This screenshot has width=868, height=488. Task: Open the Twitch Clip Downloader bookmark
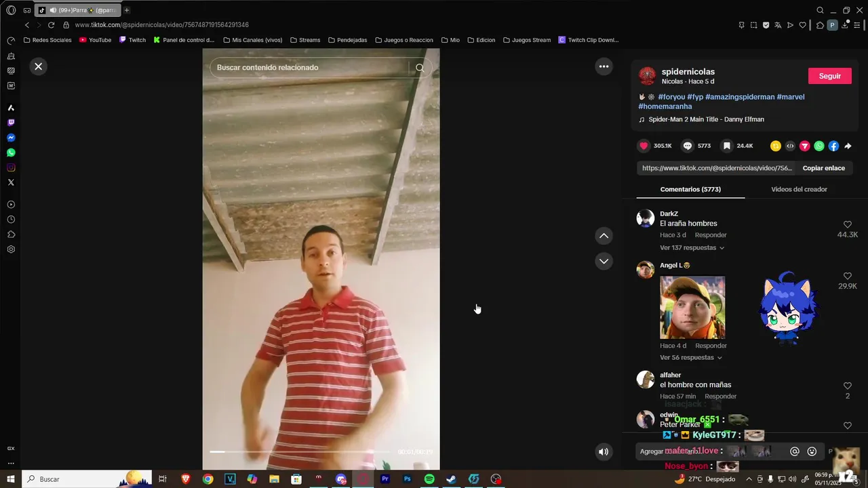[x=588, y=40]
